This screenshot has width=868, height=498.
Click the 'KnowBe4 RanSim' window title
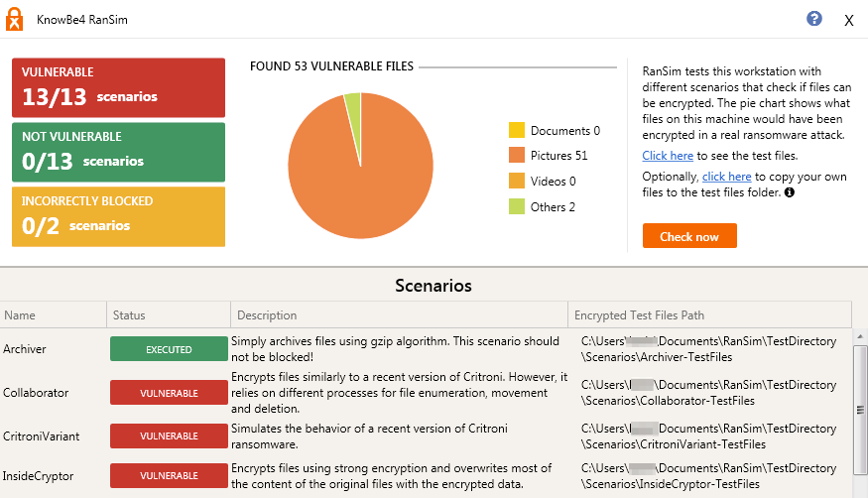(x=82, y=20)
